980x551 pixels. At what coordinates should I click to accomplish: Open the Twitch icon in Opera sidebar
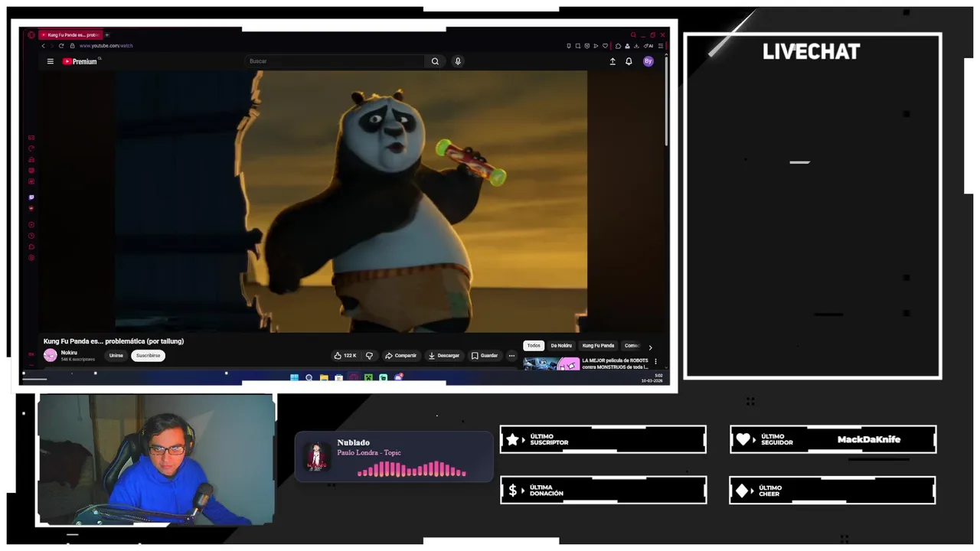click(x=31, y=197)
